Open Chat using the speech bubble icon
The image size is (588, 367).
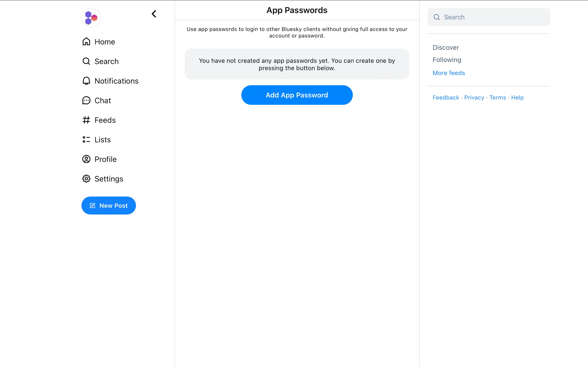click(x=86, y=100)
